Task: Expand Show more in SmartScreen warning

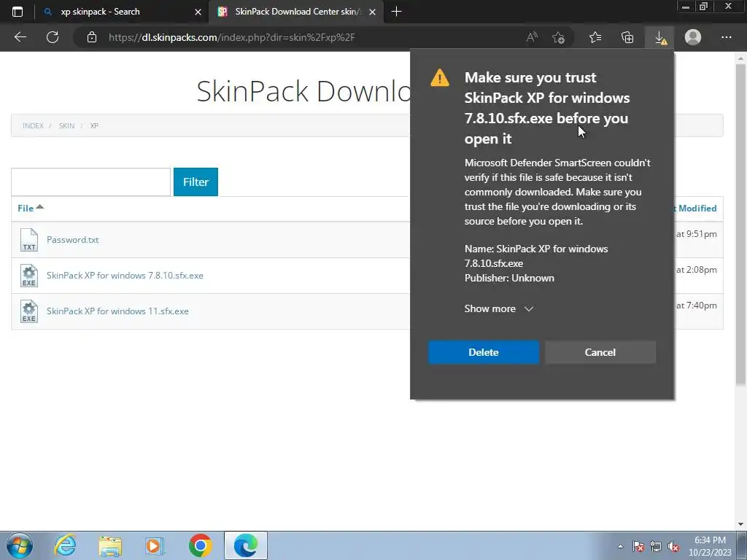Action: tap(498, 308)
